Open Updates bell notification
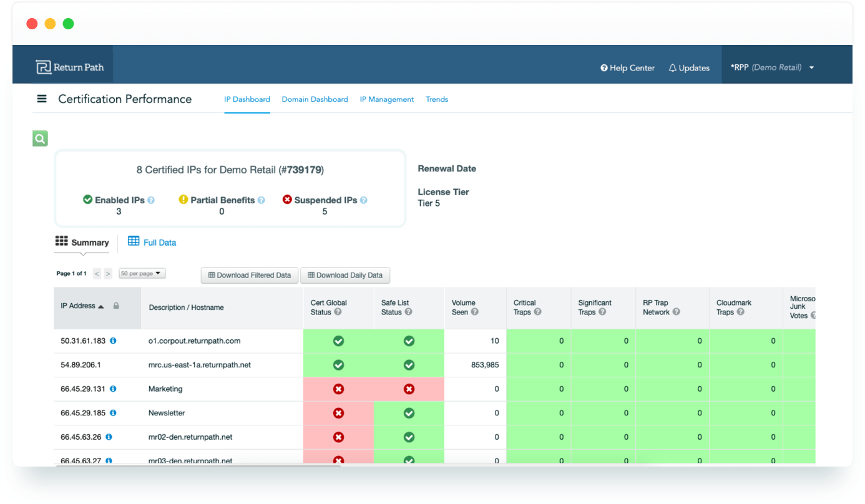 (689, 68)
